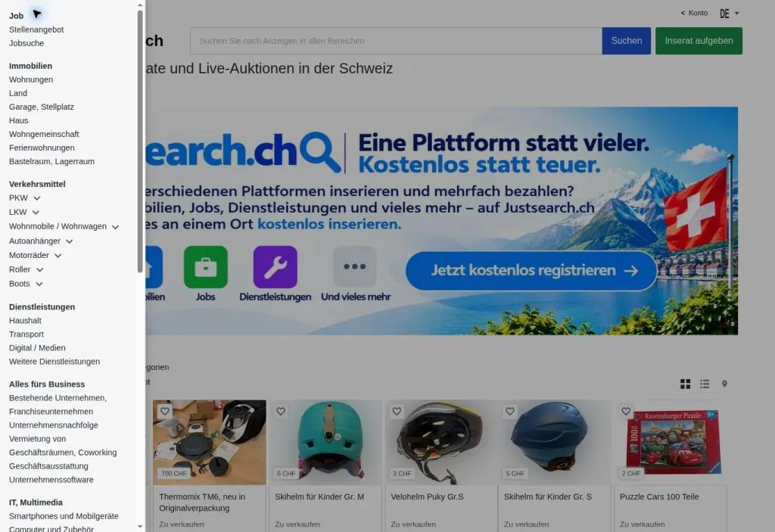Viewport: 775px width, 532px height.
Task: Expand Wohnmobile / Wohnwagen chevron
Action: (x=116, y=227)
